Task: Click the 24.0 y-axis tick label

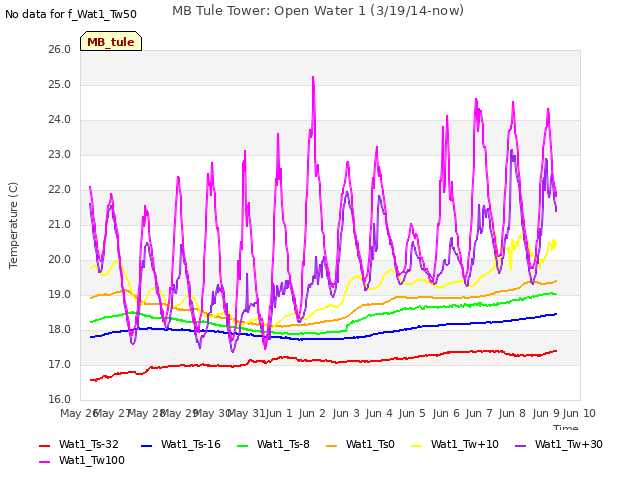Action: pyautogui.click(x=60, y=120)
